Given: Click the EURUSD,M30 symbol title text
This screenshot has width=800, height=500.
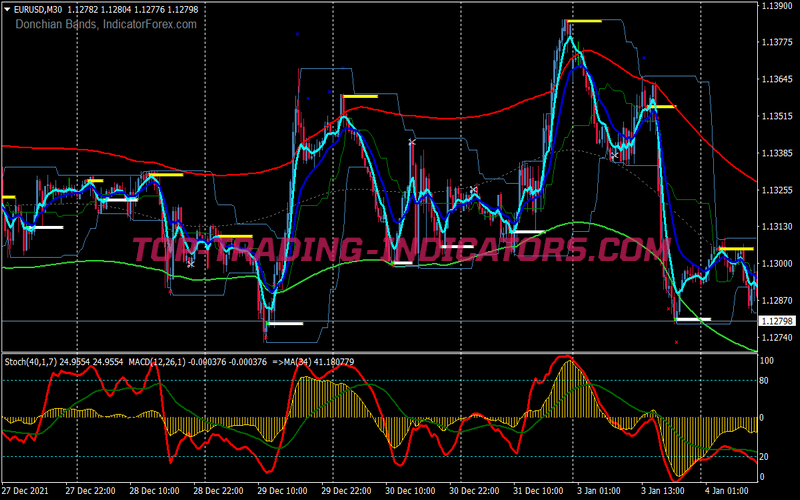Looking at the screenshot, I should point(38,9).
